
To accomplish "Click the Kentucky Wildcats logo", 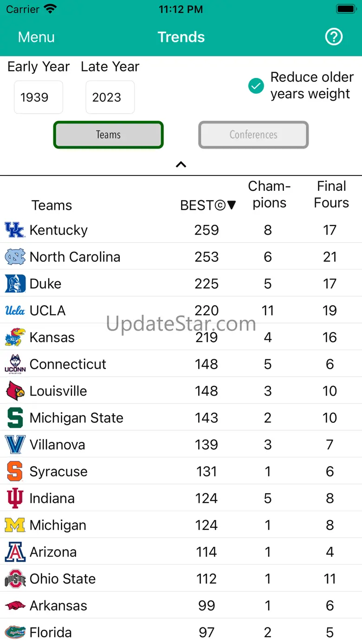I will click(14, 230).
